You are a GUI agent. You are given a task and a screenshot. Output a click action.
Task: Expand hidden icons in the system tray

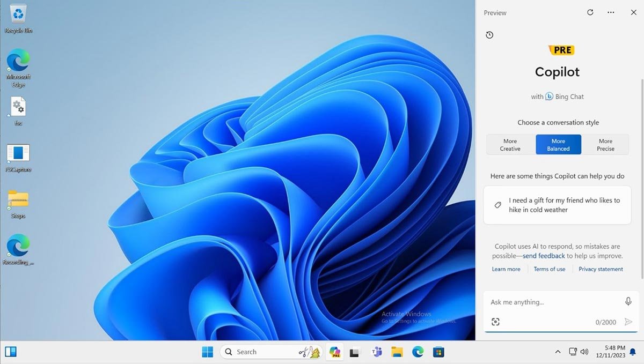pos(558,352)
